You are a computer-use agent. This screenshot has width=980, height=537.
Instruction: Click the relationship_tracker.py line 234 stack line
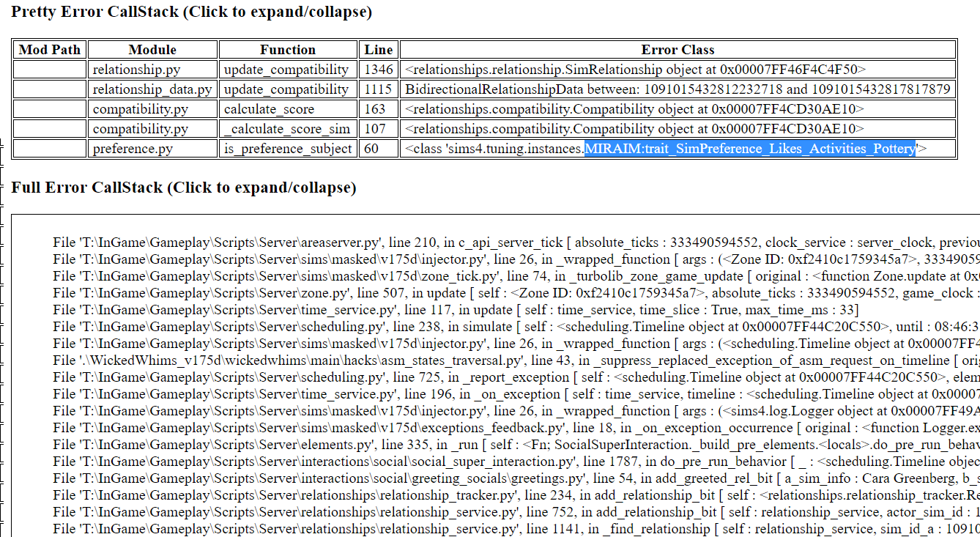(516, 495)
